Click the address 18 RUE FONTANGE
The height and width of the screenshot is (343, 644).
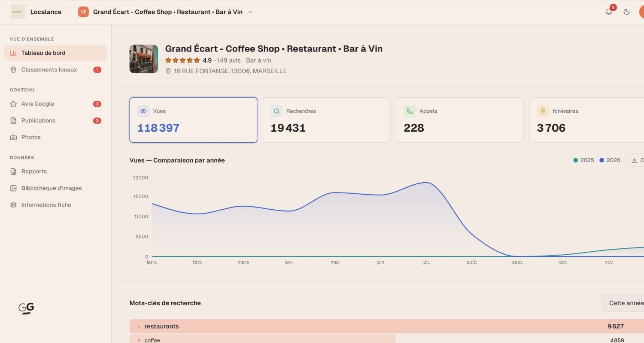tap(230, 71)
